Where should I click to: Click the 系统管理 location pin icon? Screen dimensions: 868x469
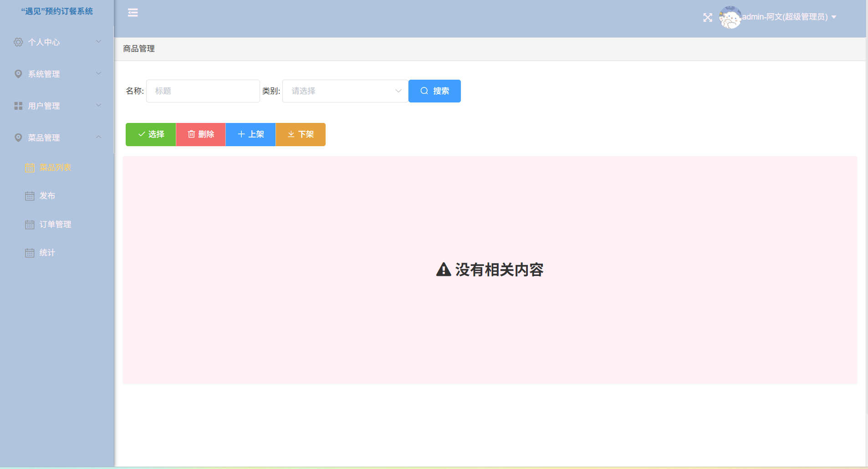pyautogui.click(x=18, y=74)
